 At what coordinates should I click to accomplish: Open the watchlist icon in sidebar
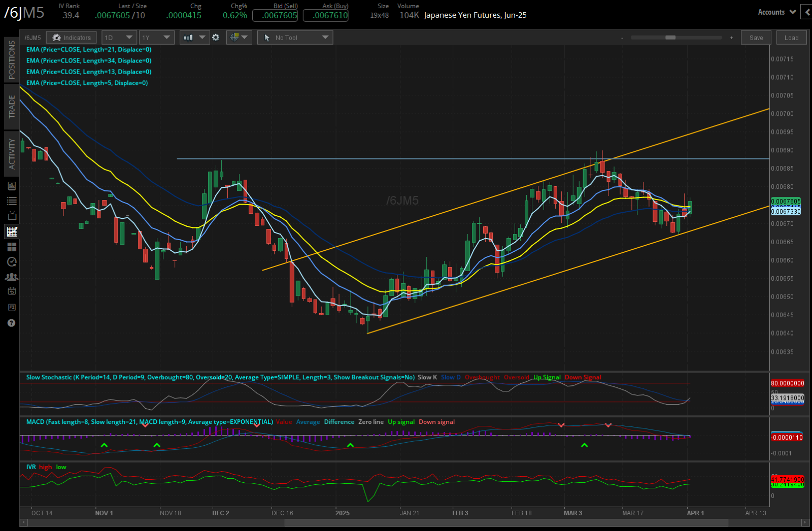click(x=11, y=201)
